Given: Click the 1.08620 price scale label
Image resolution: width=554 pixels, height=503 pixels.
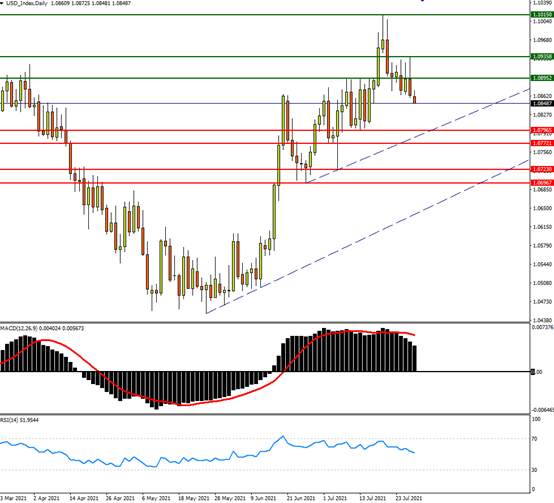Looking at the screenshot, I should pyautogui.click(x=543, y=96).
